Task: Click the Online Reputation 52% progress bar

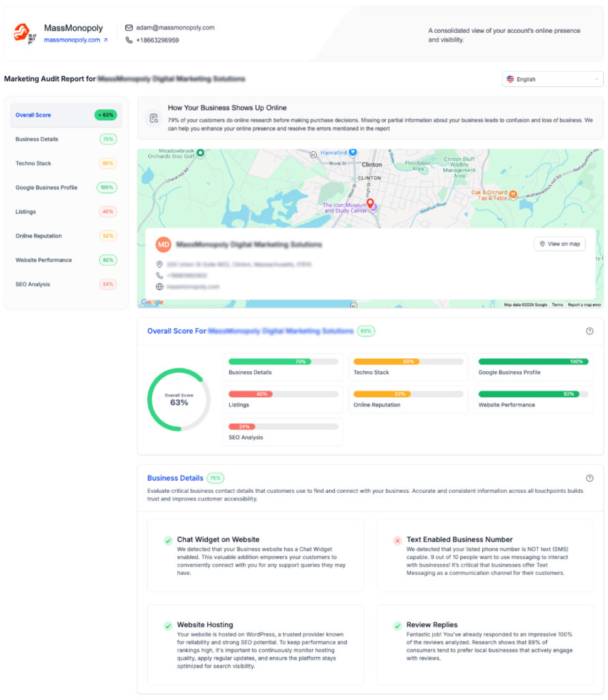Action: pyautogui.click(x=408, y=394)
